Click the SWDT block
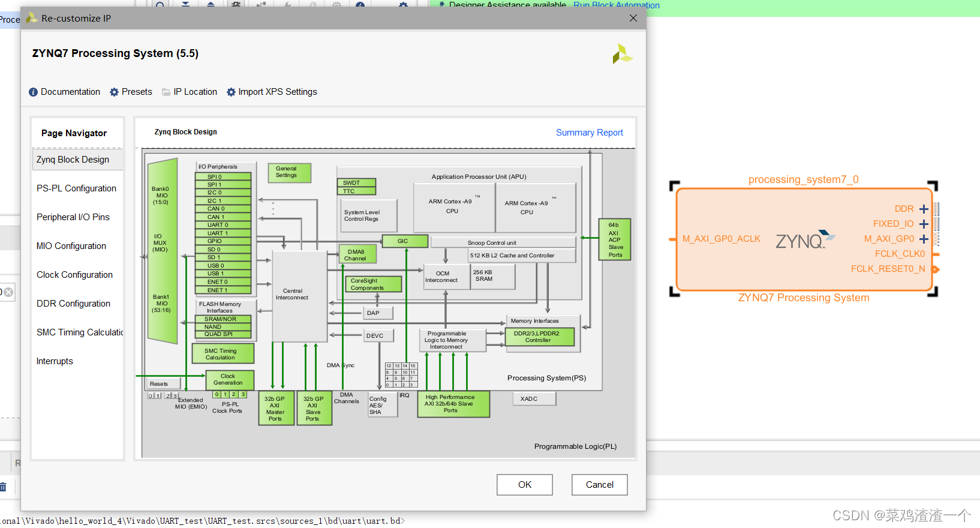This screenshot has width=980, height=528. 356,183
